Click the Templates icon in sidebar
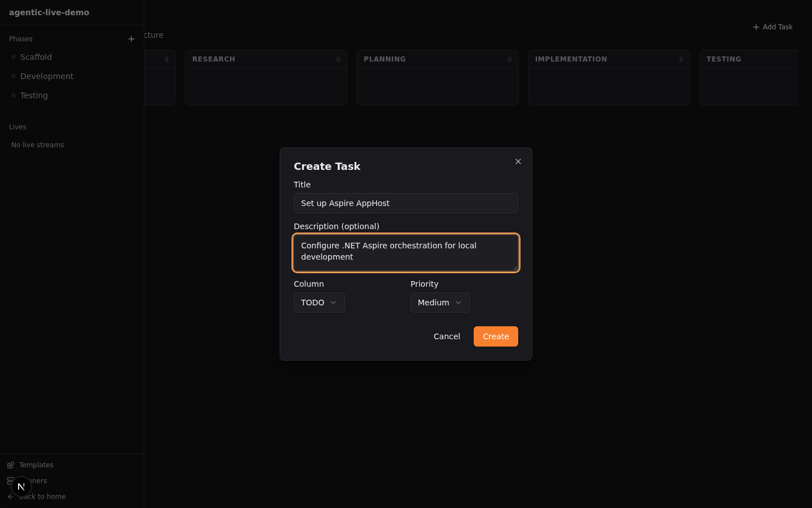This screenshot has width=812, height=508. (11, 465)
